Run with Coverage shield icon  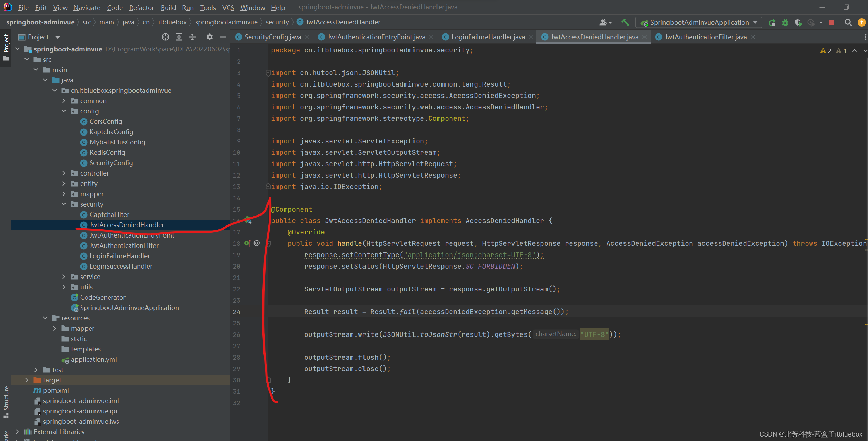click(x=798, y=23)
